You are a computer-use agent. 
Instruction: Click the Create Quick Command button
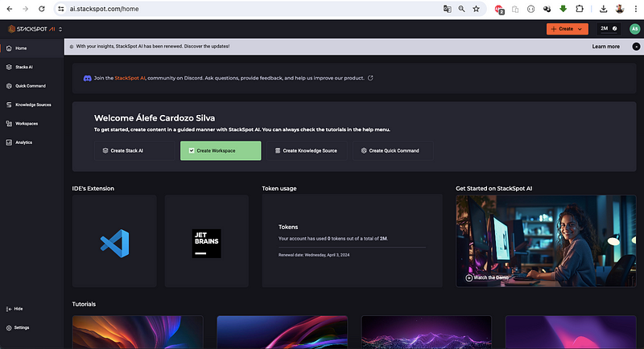click(393, 150)
